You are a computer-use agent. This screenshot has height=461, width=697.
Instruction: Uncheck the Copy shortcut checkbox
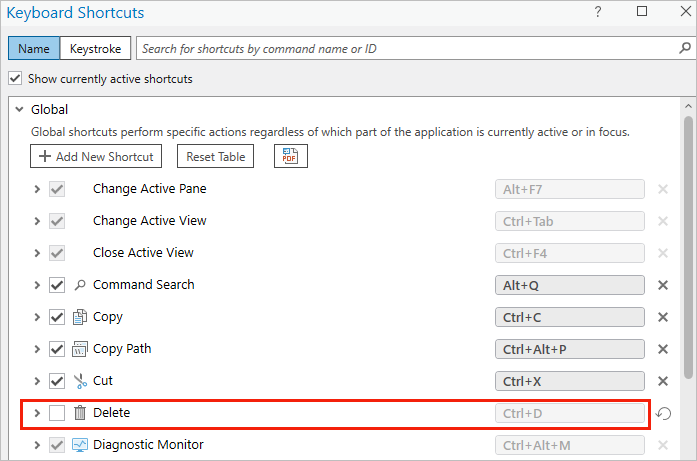click(x=57, y=317)
